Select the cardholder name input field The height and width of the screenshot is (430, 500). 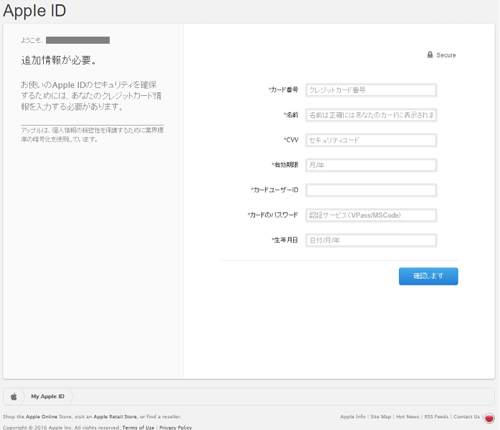point(371,115)
